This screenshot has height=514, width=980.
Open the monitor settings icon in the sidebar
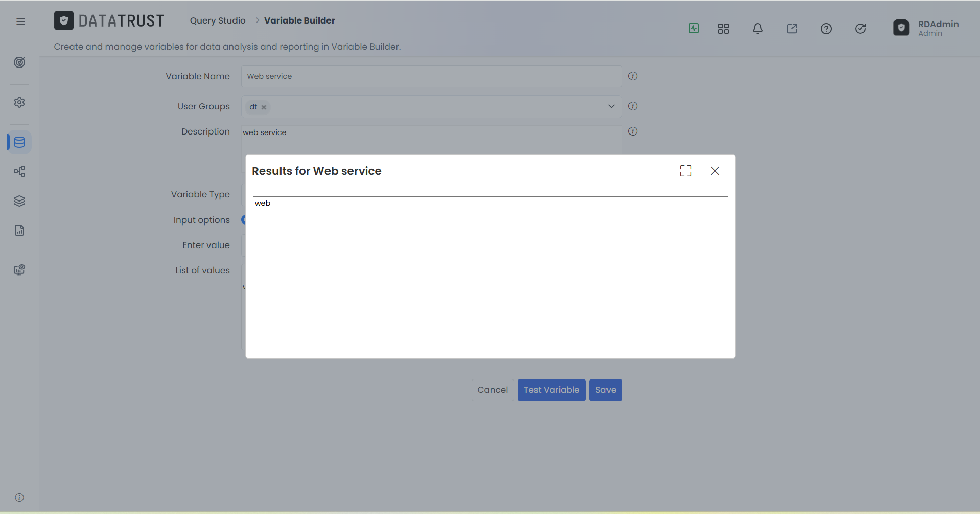point(19,270)
